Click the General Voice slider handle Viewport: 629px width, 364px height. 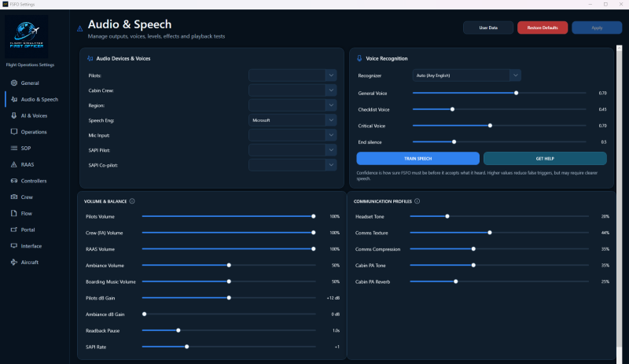pos(517,93)
